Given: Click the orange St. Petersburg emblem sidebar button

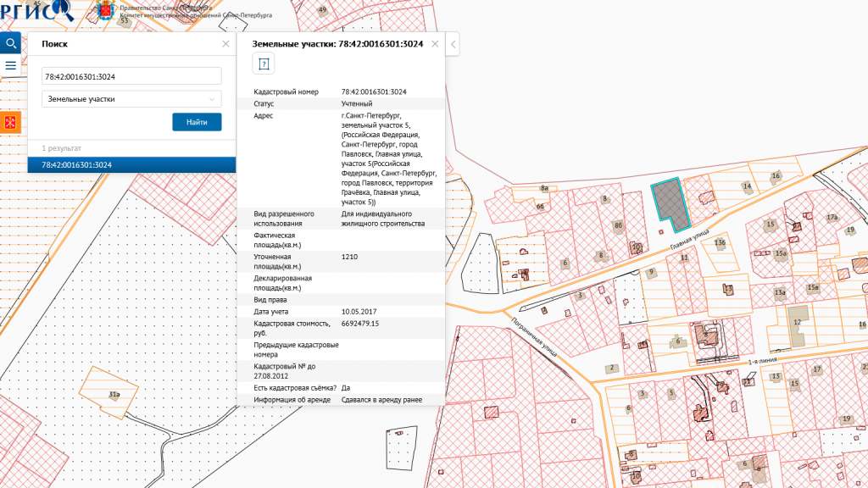Looking at the screenshot, I should tap(10, 123).
